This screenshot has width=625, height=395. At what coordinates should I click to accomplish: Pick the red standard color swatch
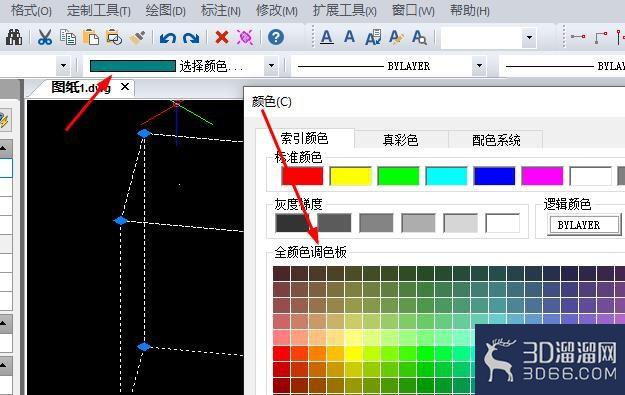click(x=302, y=176)
